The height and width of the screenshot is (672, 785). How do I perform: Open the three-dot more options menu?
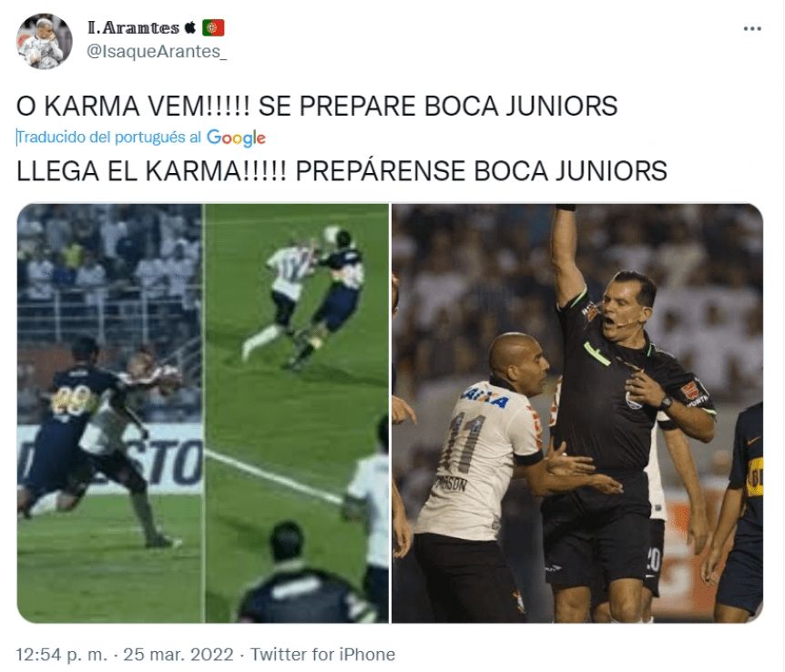[752, 28]
